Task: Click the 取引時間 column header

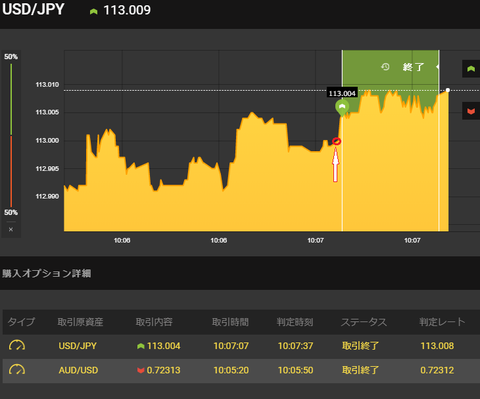Action: (230, 322)
